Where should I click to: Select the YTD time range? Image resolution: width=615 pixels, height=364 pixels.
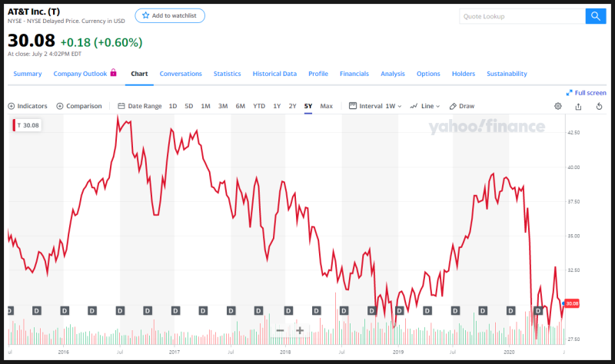coord(259,106)
